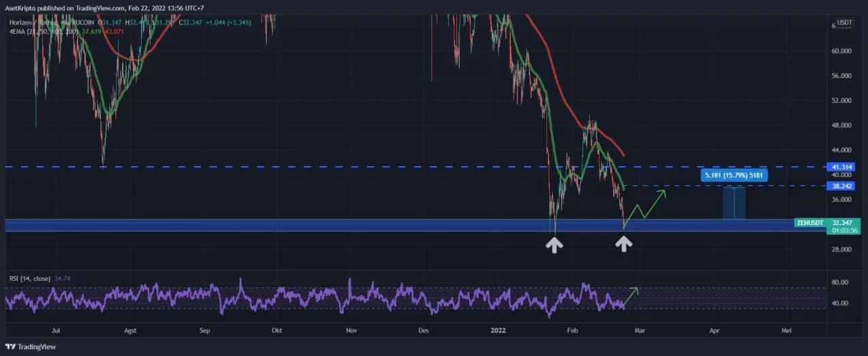The height and width of the screenshot is (356, 868).
Task: Select the dashed blue line at 41.314
Action: point(339,167)
